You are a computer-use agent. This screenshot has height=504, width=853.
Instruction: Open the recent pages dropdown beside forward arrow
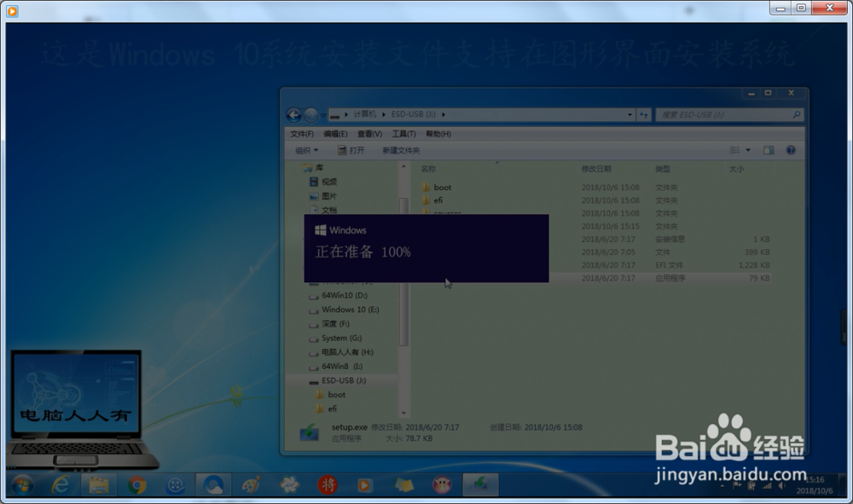point(323,115)
